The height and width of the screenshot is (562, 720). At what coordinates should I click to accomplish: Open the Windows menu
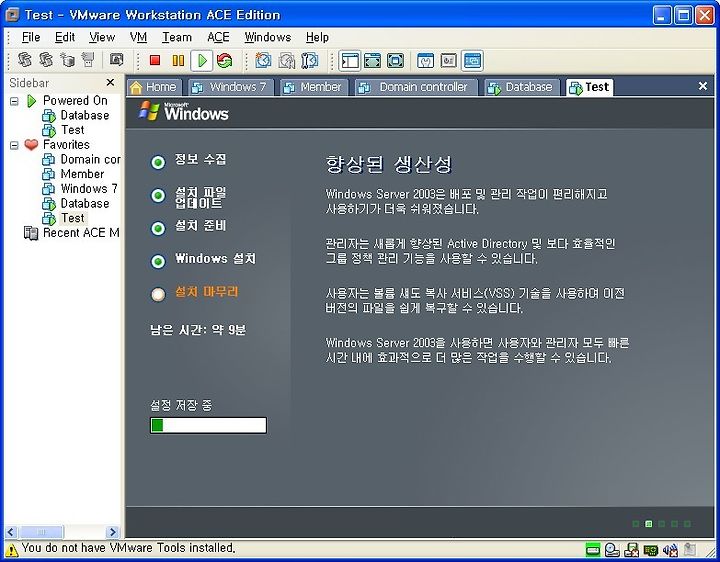pyautogui.click(x=268, y=37)
